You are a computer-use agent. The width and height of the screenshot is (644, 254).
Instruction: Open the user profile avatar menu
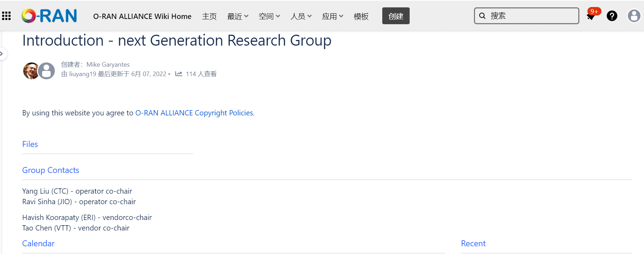[634, 16]
